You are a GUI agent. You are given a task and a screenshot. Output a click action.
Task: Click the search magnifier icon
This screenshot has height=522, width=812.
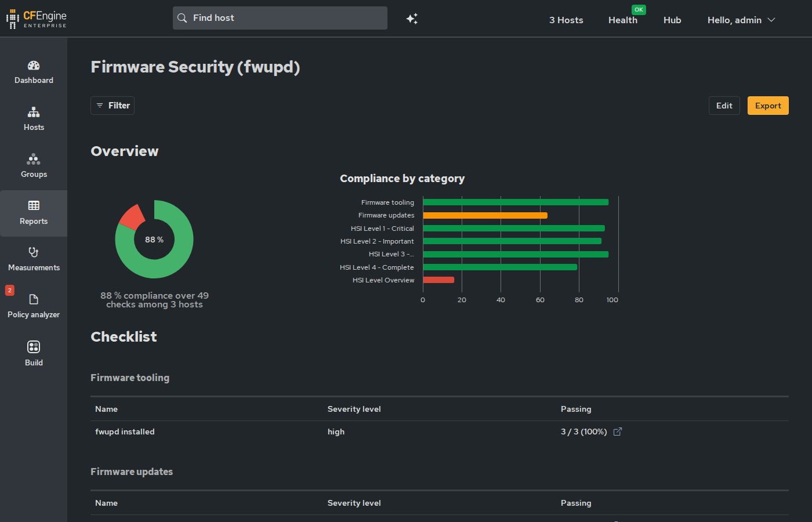click(182, 18)
